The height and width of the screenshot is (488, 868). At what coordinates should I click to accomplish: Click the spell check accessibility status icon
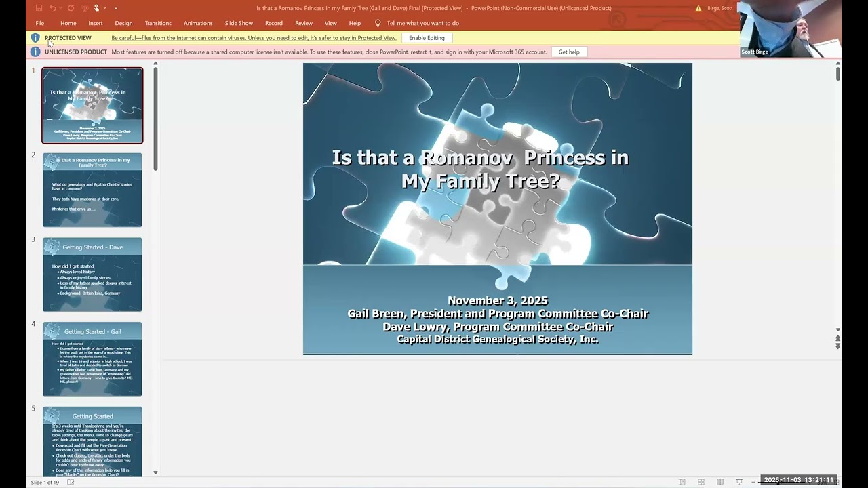coord(71,482)
